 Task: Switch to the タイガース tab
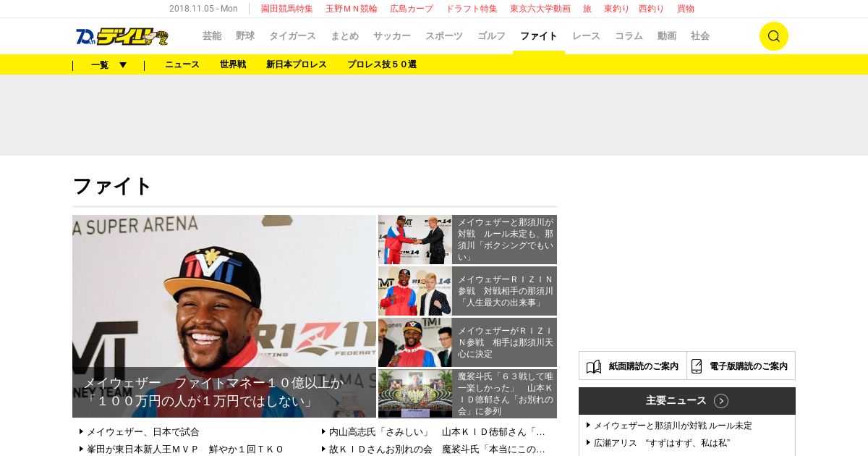tap(292, 36)
